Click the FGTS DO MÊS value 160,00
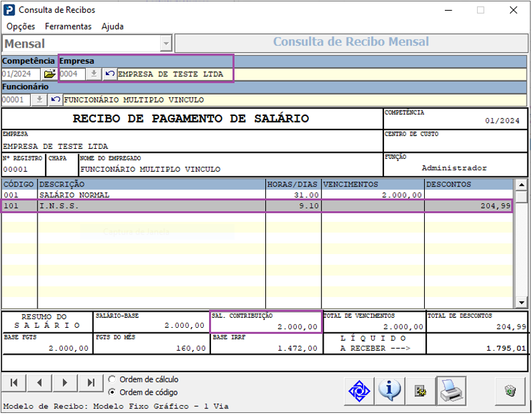Image resolution: width=532 pixels, height=415 pixels. tap(191, 349)
